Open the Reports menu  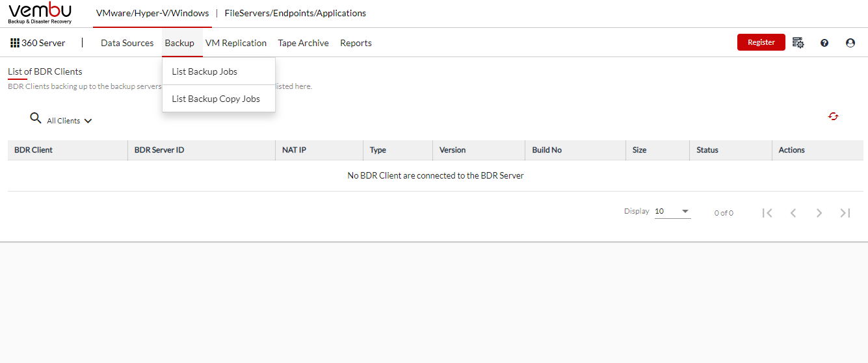click(x=356, y=43)
